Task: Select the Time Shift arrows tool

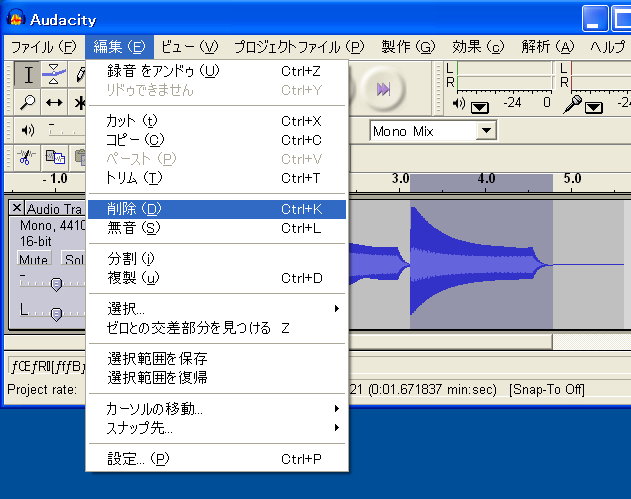Action: coord(54,102)
